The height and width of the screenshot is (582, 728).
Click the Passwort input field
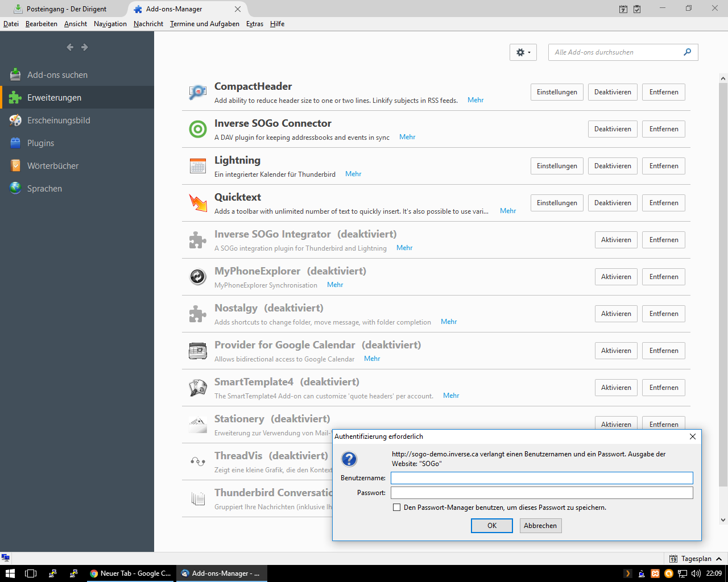[541, 493]
